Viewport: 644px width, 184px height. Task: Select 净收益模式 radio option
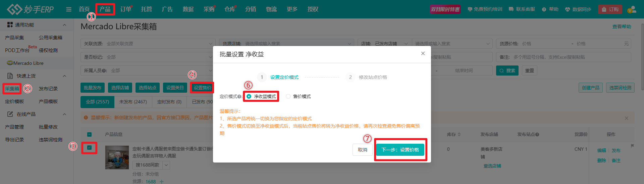pyautogui.click(x=261, y=96)
